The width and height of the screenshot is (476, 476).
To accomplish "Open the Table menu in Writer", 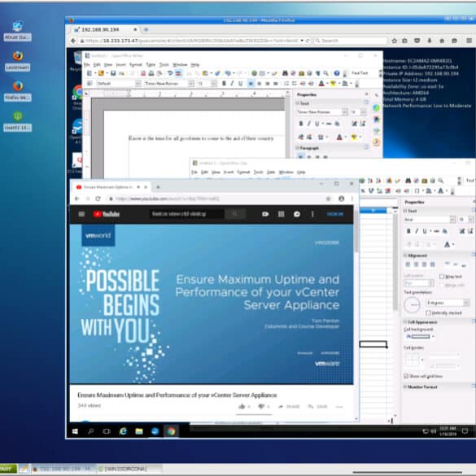I will click(x=151, y=64).
